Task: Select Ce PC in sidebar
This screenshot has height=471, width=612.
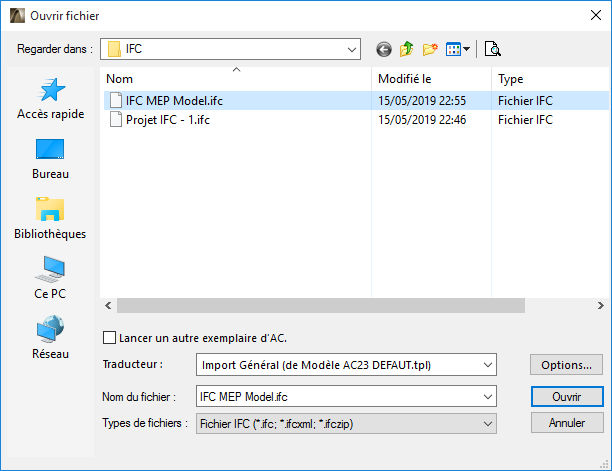Action: click(x=50, y=279)
